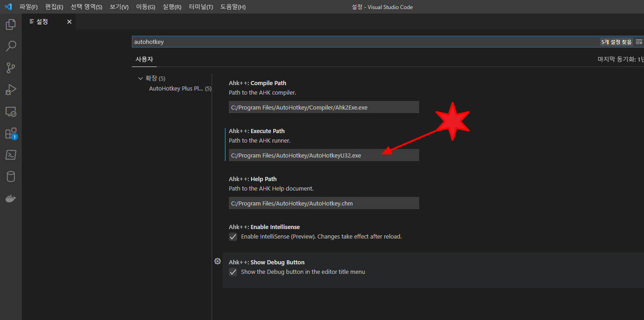Click the Execute Path input field
This screenshot has width=644, height=320.
click(x=324, y=155)
